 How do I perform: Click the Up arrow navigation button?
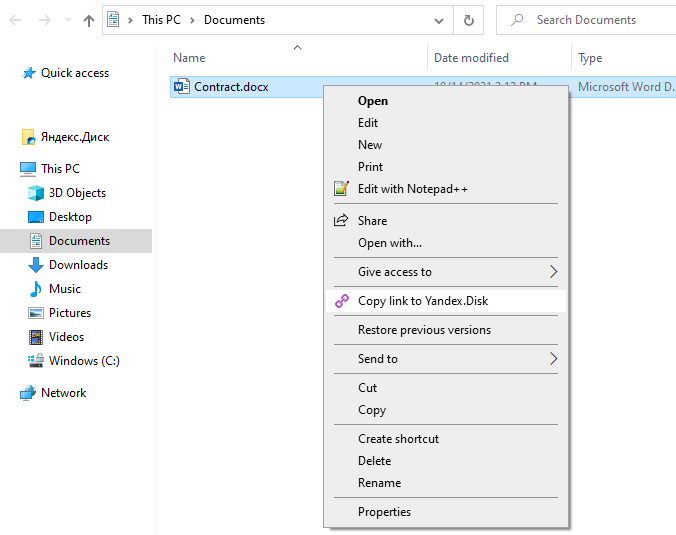[x=89, y=20]
